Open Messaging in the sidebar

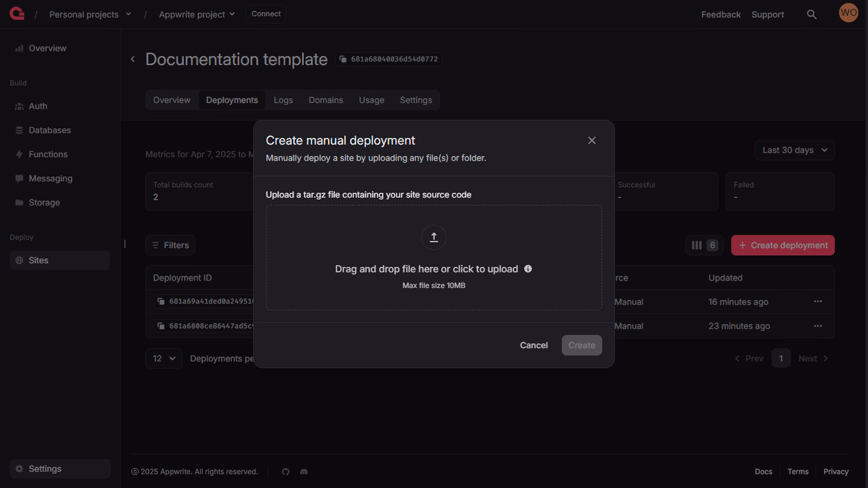pos(60,178)
